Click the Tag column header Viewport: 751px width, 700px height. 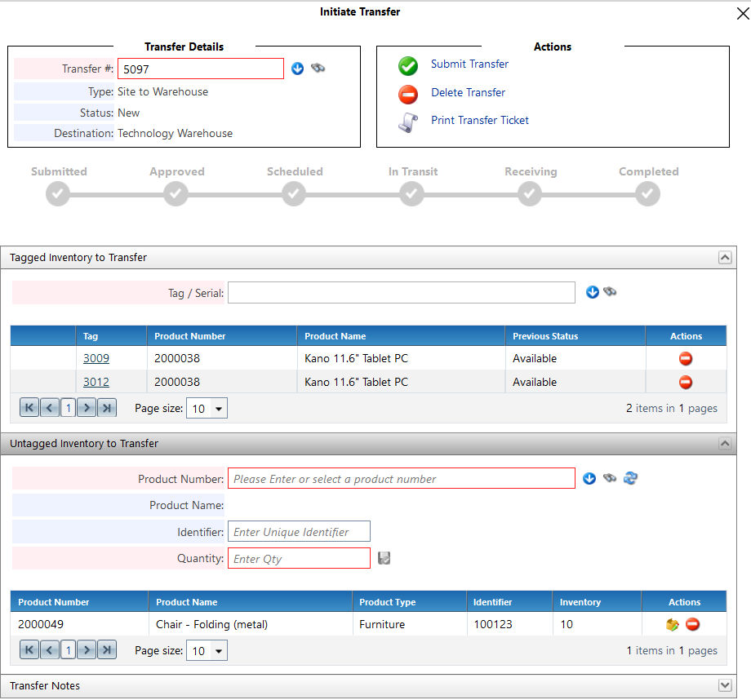tap(111, 336)
